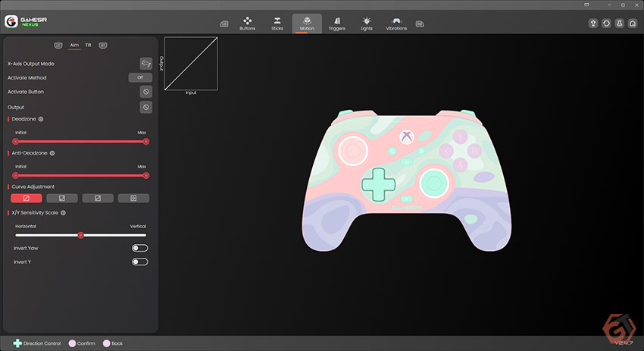This screenshot has width=644, height=351.
Task: Click the Anti-Deadzone Initial slider handle
Action: coord(15,176)
